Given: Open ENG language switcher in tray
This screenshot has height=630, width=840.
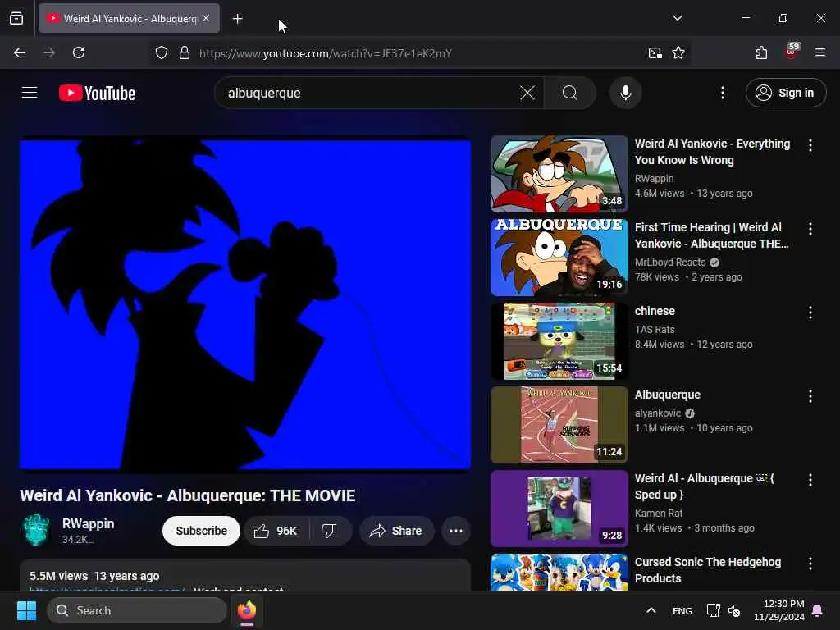Looking at the screenshot, I should (682, 610).
